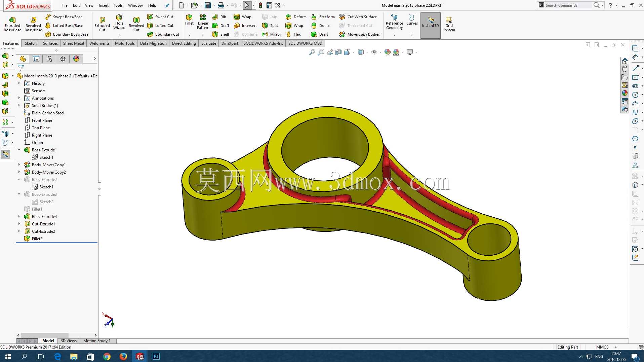Screen dimensions: 644x362
Task: Switch to the PropertyManager tab
Action: [36, 59]
